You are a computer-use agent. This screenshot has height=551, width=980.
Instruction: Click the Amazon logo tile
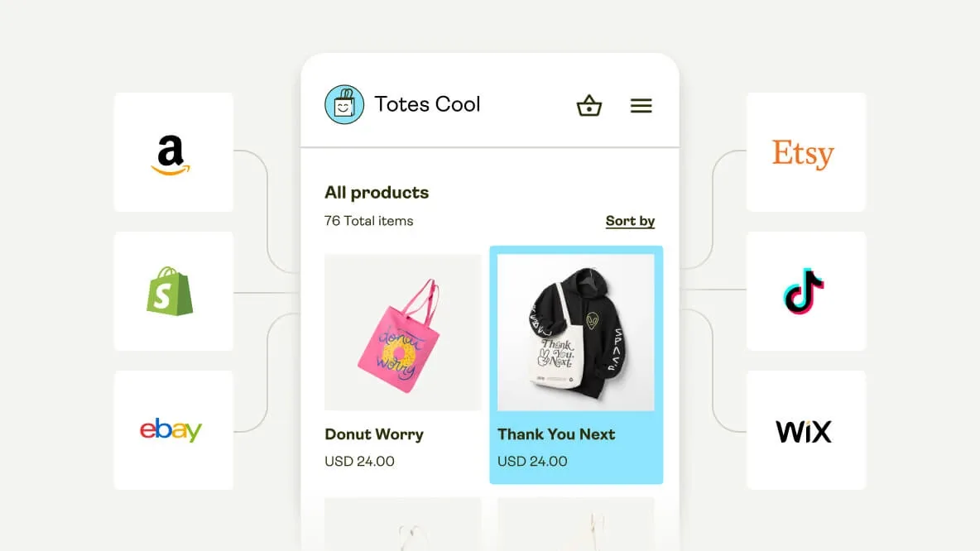click(x=174, y=152)
